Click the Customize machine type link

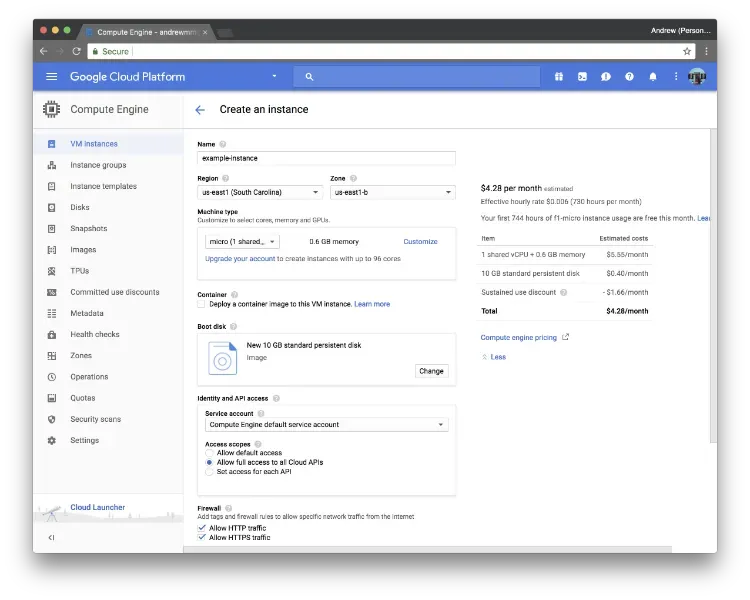pos(420,241)
